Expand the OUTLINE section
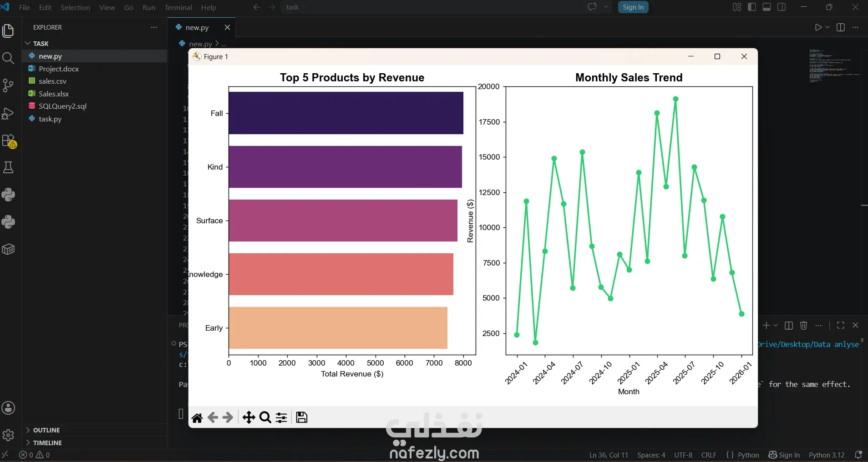 pos(46,430)
